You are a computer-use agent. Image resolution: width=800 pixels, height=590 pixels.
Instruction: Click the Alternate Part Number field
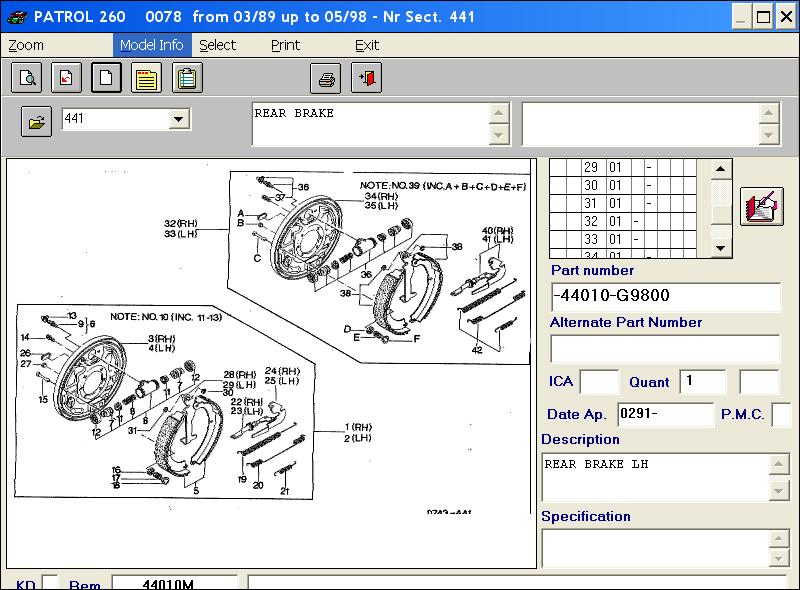point(665,349)
